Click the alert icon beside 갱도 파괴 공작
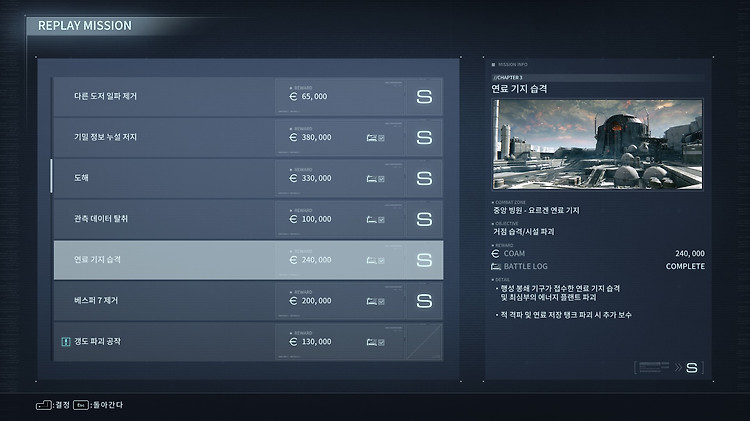Viewport: 750px width, 421px height. pos(66,342)
